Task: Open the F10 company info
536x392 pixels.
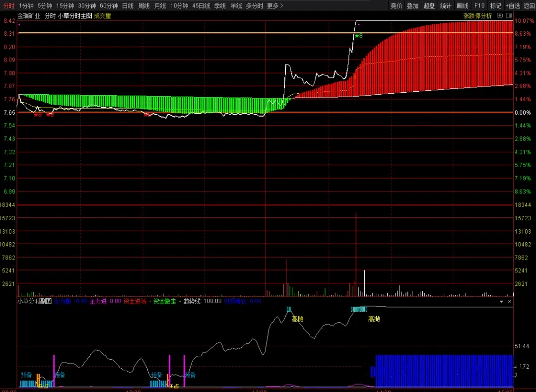Action: pyautogui.click(x=479, y=6)
